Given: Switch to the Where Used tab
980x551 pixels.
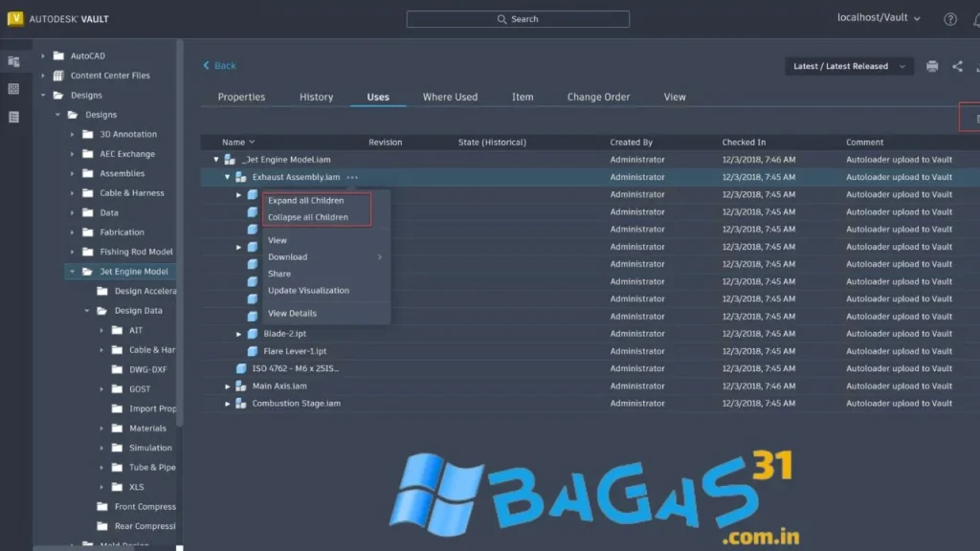Looking at the screenshot, I should [x=450, y=97].
